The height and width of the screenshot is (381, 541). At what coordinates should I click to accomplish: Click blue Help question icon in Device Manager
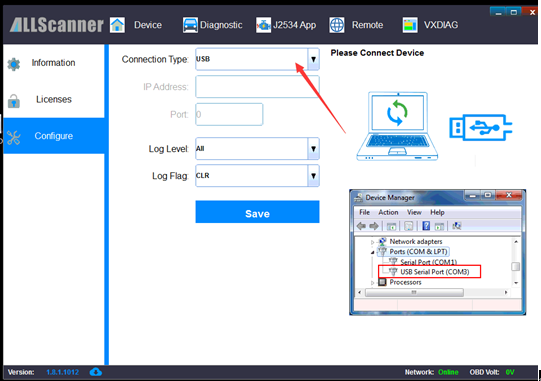tap(426, 226)
